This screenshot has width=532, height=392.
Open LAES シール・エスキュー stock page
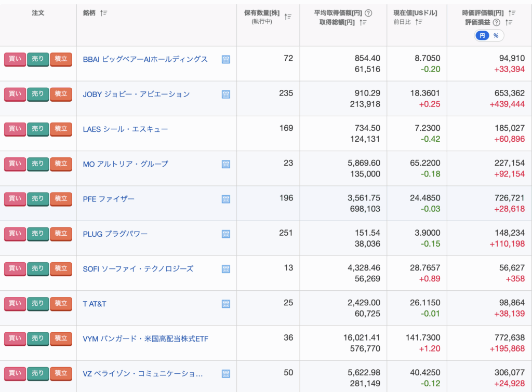click(125, 129)
